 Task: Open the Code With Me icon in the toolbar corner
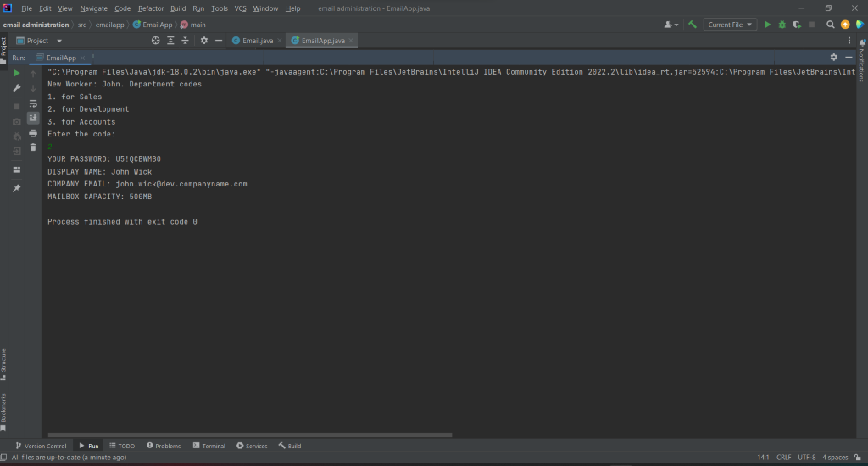coord(860,25)
